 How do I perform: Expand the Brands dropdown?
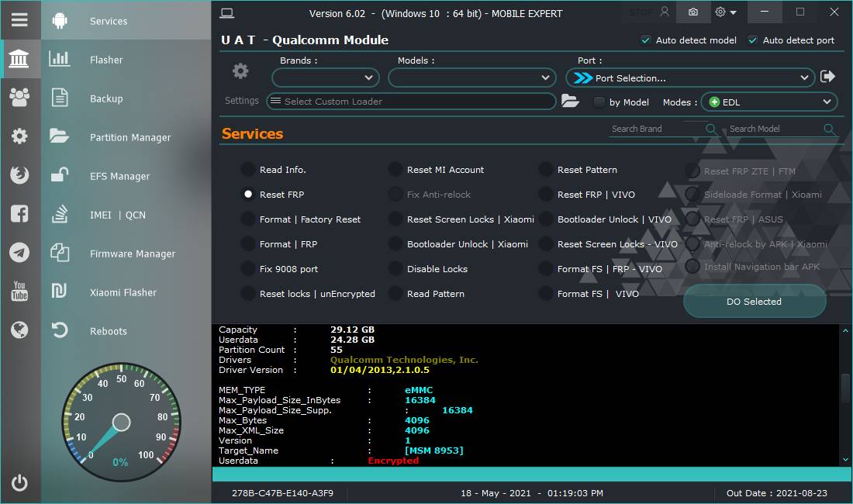tap(326, 78)
